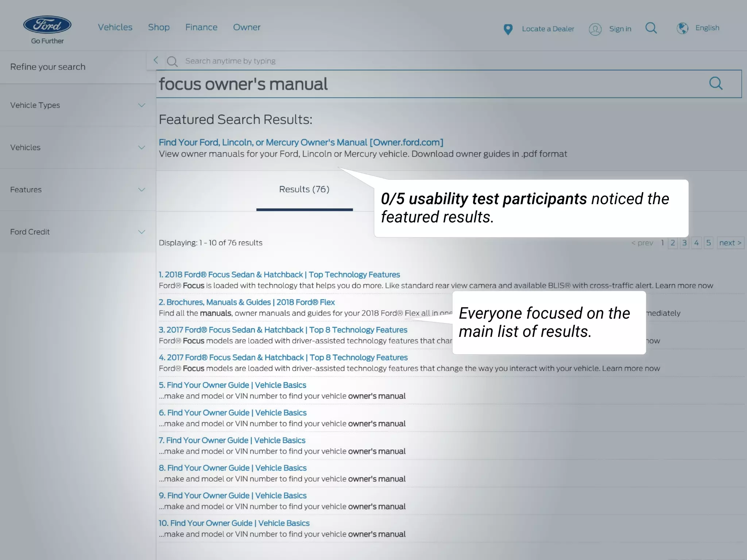Screen dimensions: 747x560
Task: Open featured Find Your Ford Owner's Manual link
Action: [x=301, y=143]
